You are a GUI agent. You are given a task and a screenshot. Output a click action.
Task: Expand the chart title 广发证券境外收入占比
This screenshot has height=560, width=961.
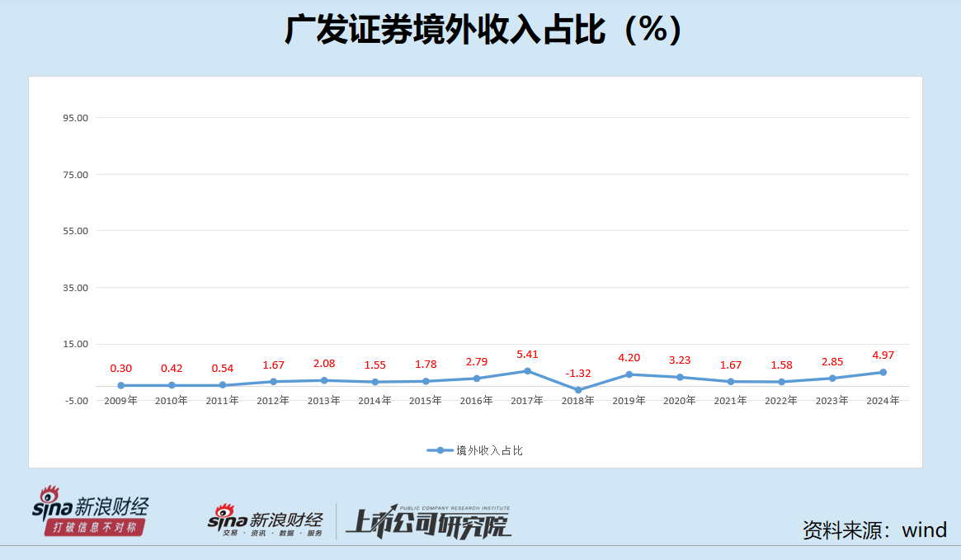pyautogui.click(x=480, y=29)
